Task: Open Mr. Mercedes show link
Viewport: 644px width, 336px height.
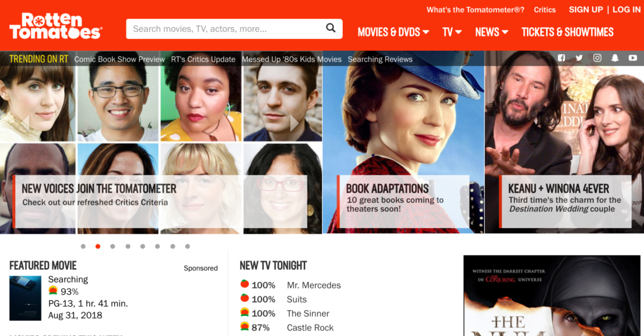Action: (x=314, y=285)
